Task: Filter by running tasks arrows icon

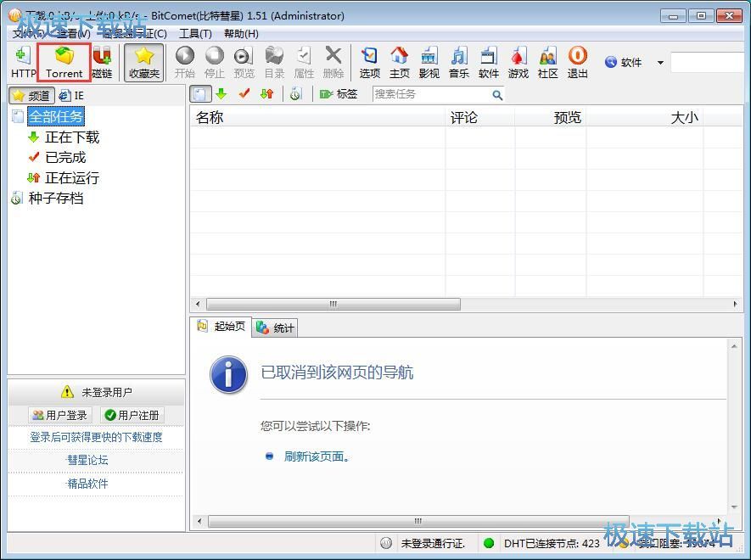Action: 266,94
